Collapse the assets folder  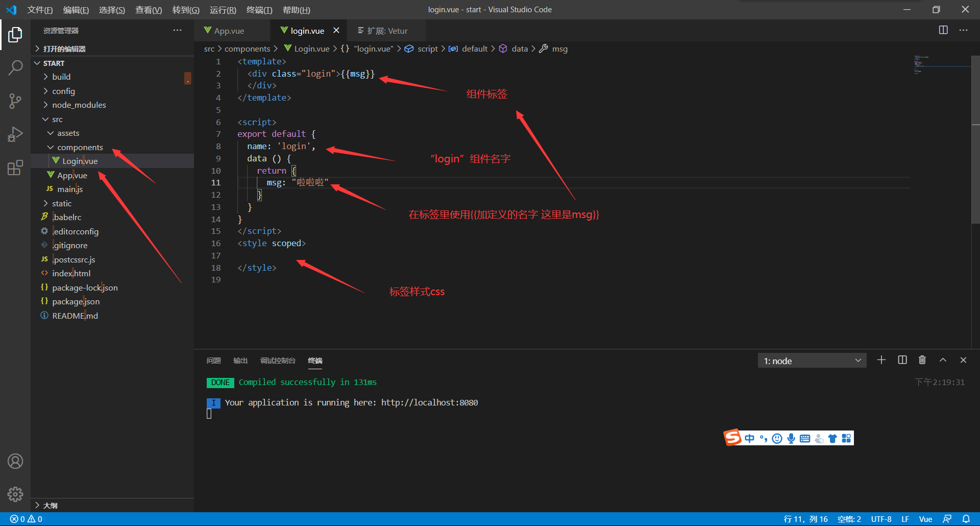112,133
